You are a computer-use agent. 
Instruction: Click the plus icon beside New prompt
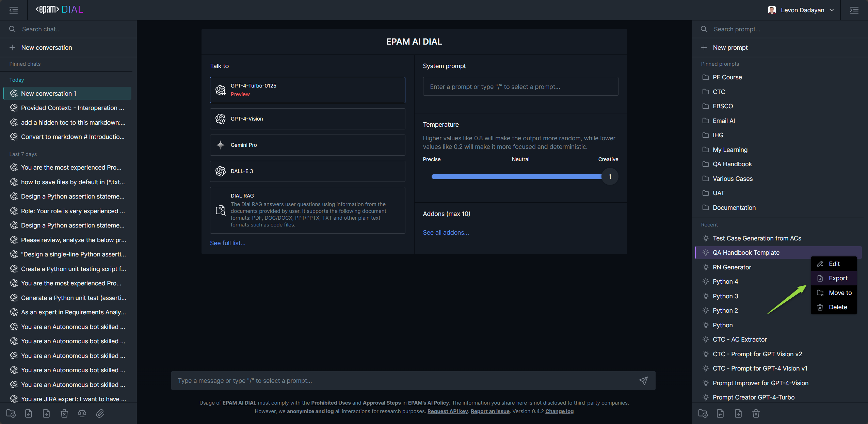point(704,48)
